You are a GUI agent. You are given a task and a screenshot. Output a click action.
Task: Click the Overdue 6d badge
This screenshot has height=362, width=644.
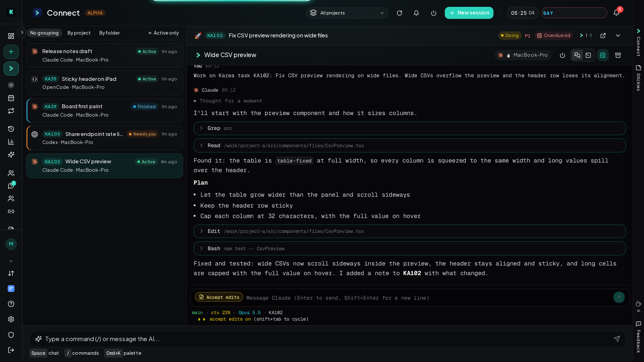pos(554,35)
